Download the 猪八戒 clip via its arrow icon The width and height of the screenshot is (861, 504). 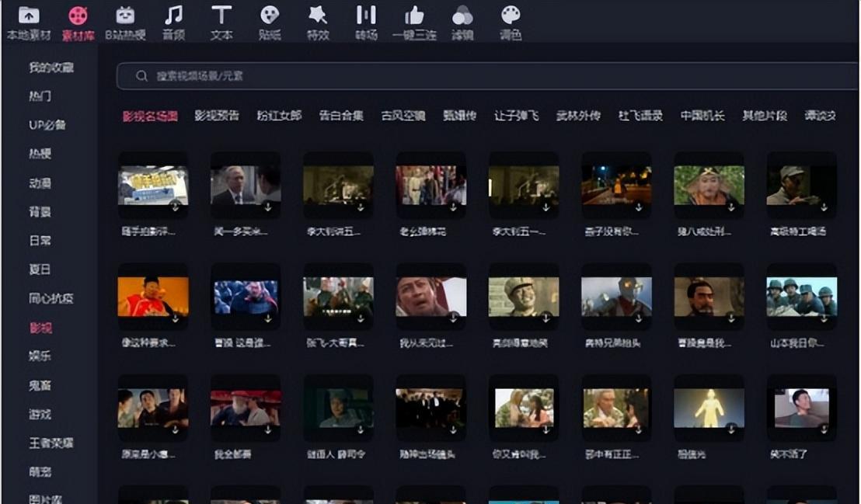731,207
